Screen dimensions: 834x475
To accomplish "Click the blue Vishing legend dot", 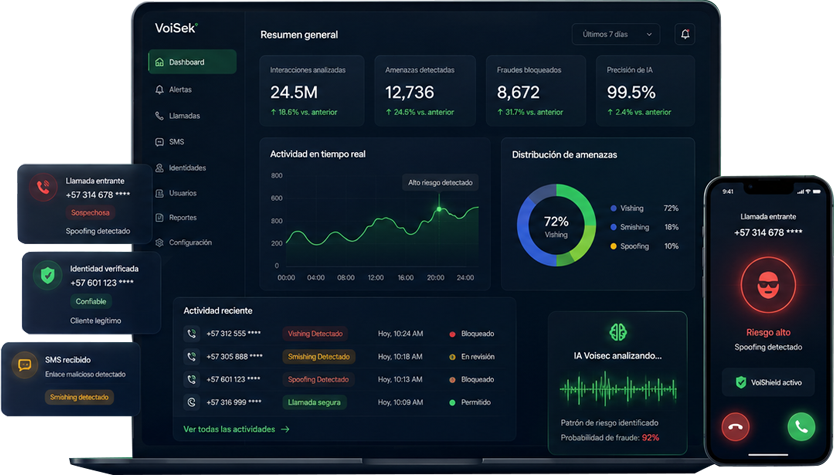I will pyautogui.click(x=613, y=209).
